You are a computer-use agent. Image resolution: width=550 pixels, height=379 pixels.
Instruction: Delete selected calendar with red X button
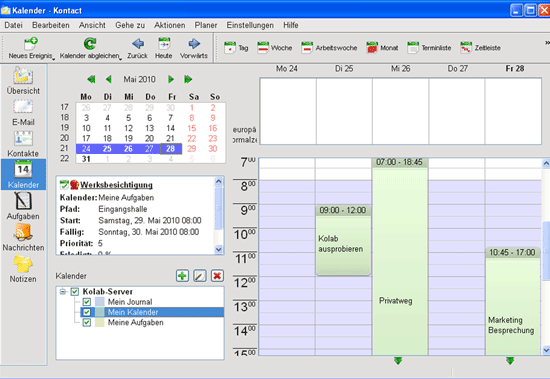coord(217,276)
